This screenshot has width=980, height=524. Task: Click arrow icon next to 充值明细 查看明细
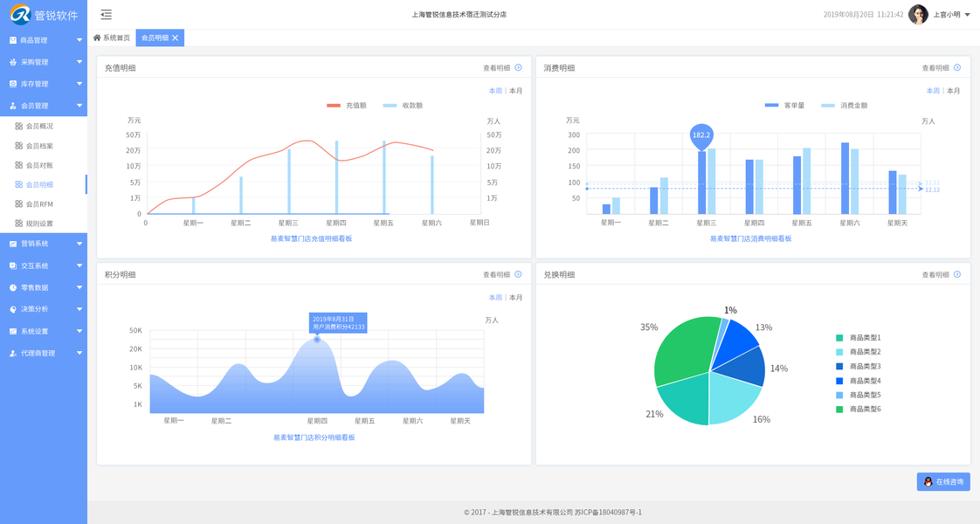[x=518, y=67]
